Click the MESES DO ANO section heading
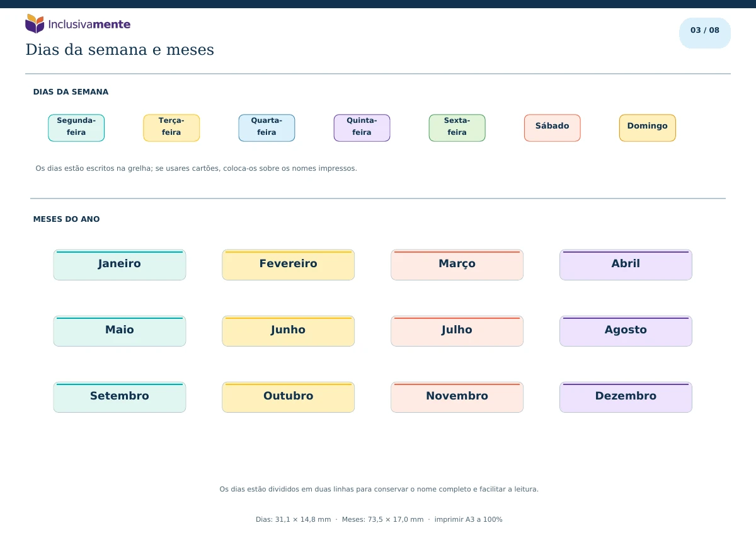The height and width of the screenshot is (535, 756). (66, 219)
